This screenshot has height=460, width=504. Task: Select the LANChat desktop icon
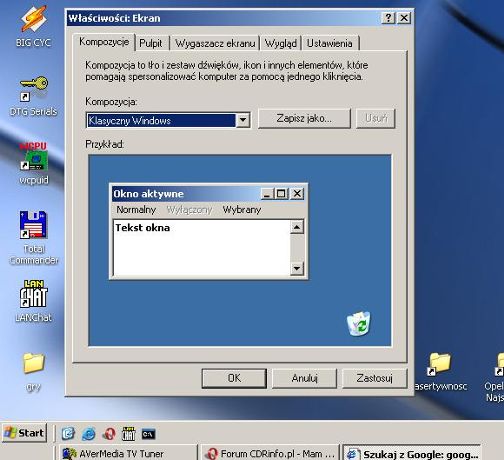click(33, 301)
